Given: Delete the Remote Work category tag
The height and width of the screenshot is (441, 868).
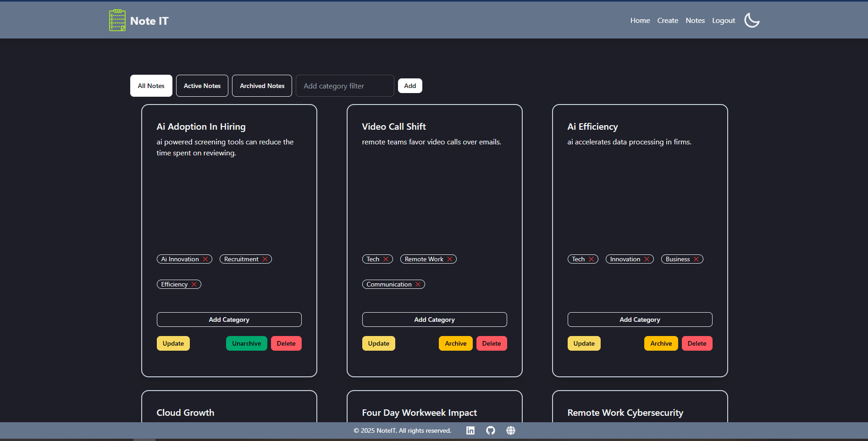Looking at the screenshot, I should click(x=450, y=259).
